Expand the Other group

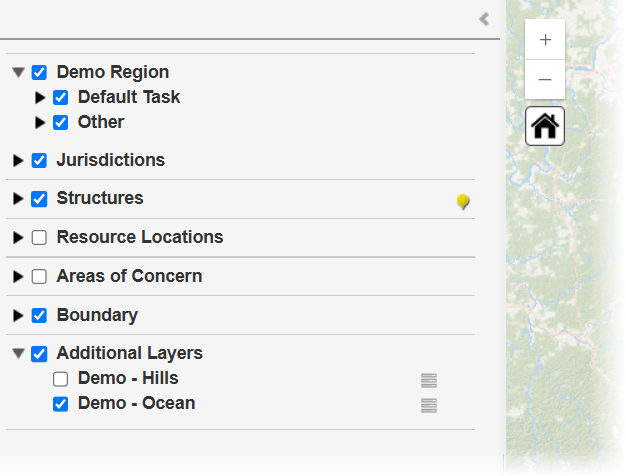(40, 123)
